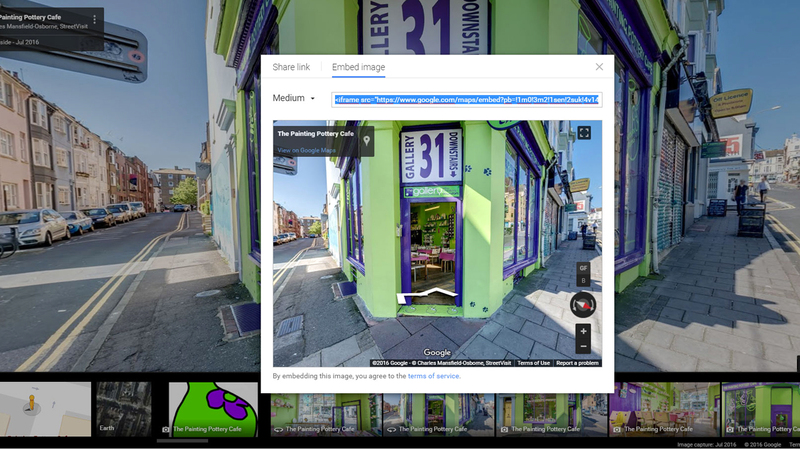Screen dimensions: 800x450
Task: Open the Medium size dropdown
Action: pos(294,99)
